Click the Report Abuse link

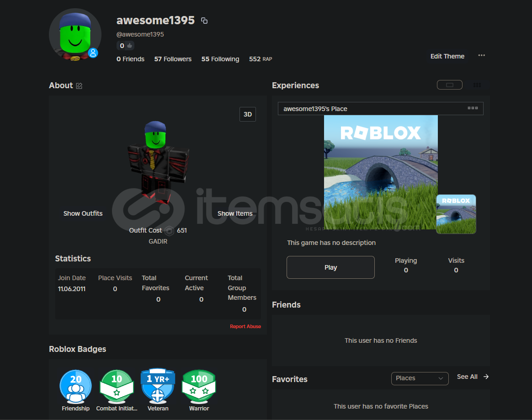tap(245, 326)
